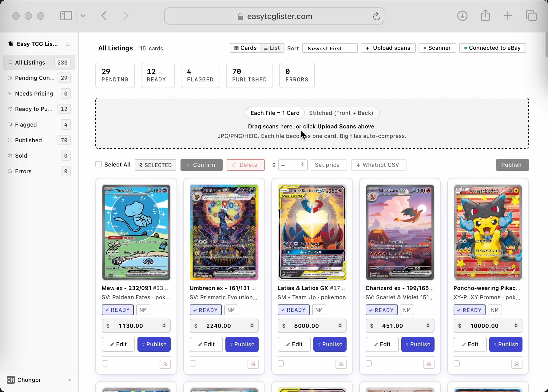Go back in Safari
Viewport: 548px width, 392px height.
click(104, 16)
